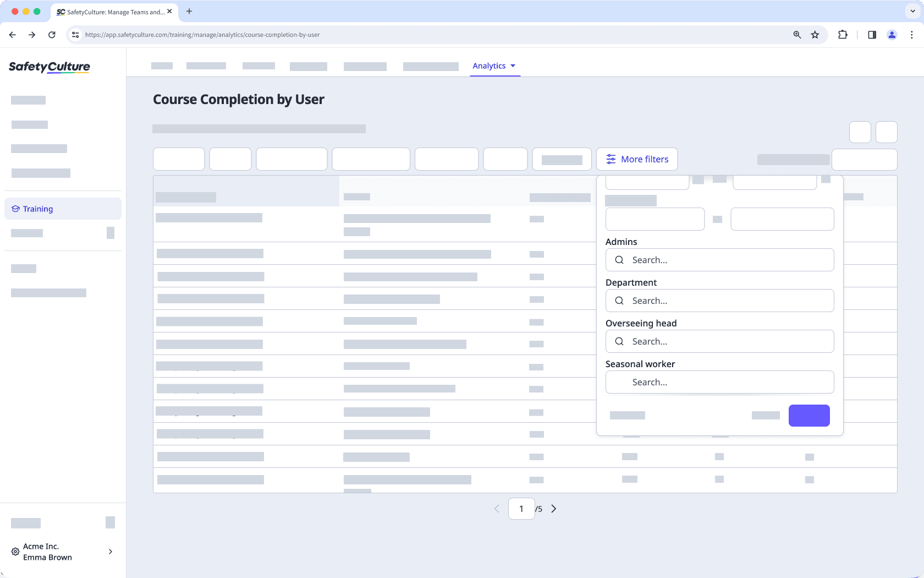Select the Training item via its graduation cap icon
The height and width of the screenshot is (578, 924).
click(x=15, y=209)
